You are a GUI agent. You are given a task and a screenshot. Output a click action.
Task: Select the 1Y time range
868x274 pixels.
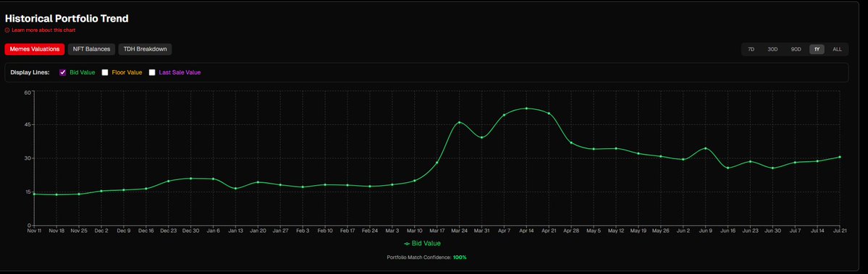tap(817, 49)
